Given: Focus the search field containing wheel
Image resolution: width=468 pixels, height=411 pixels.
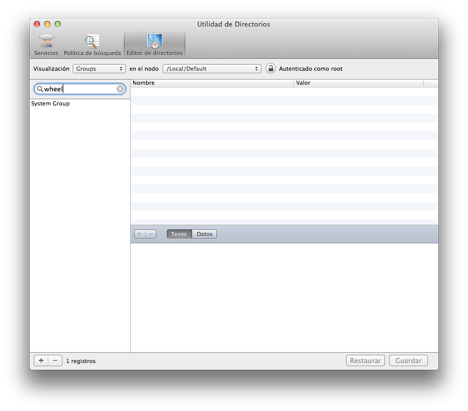Looking at the screenshot, I should (80, 89).
